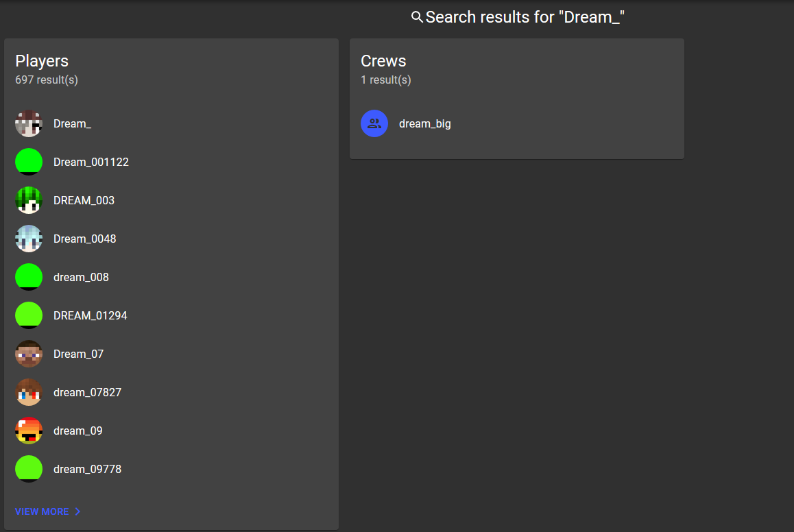
Task: Click the magnifying glass search icon
Action: [x=417, y=17]
